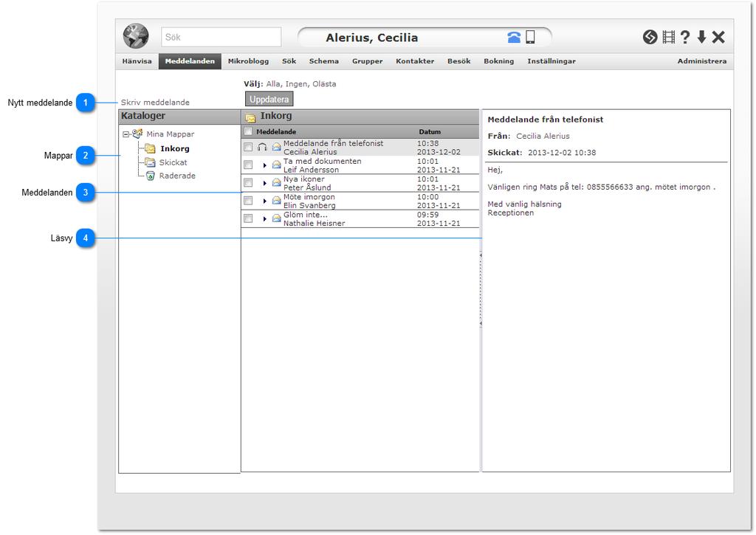The image size is (756, 535).
Task: Click envelope icon of Glöm inte...
Action: (x=276, y=218)
